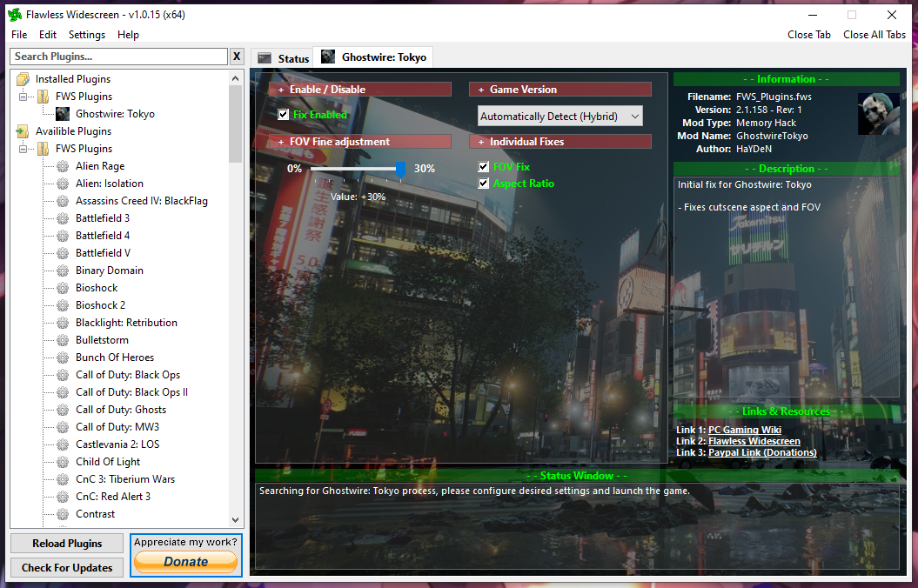
Task: Click the gear icon next to Call of Duty: Ghosts
Action: tap(63, 410)
